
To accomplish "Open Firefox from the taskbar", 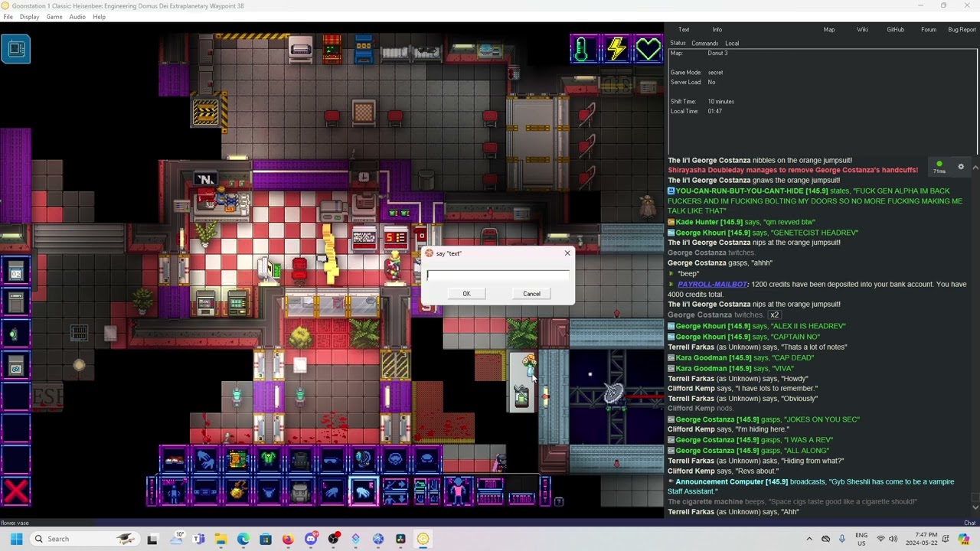I will (x=288, y=539).
